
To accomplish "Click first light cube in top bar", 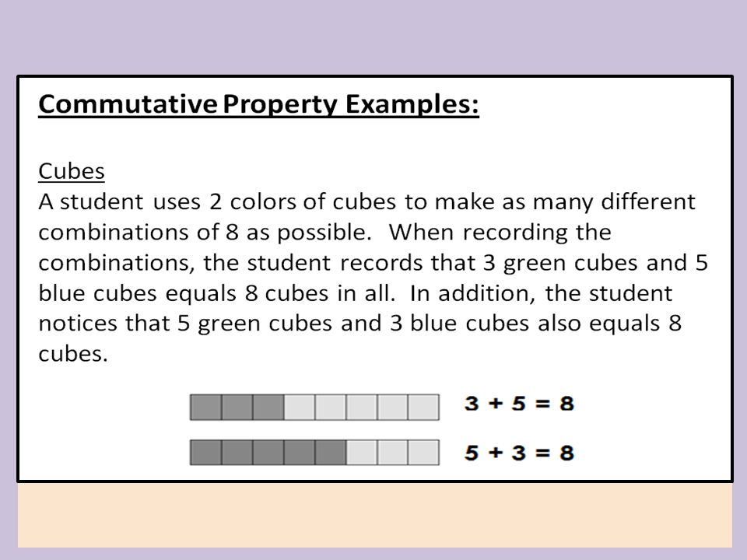I will coord(299,407).
